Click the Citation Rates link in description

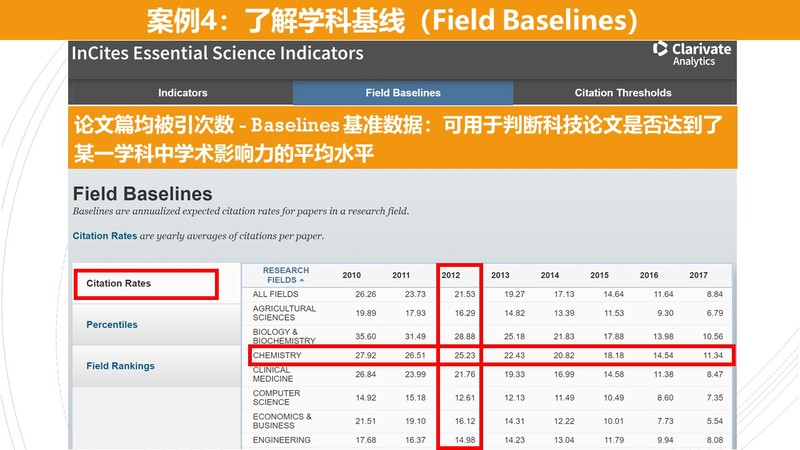point(104,236)
